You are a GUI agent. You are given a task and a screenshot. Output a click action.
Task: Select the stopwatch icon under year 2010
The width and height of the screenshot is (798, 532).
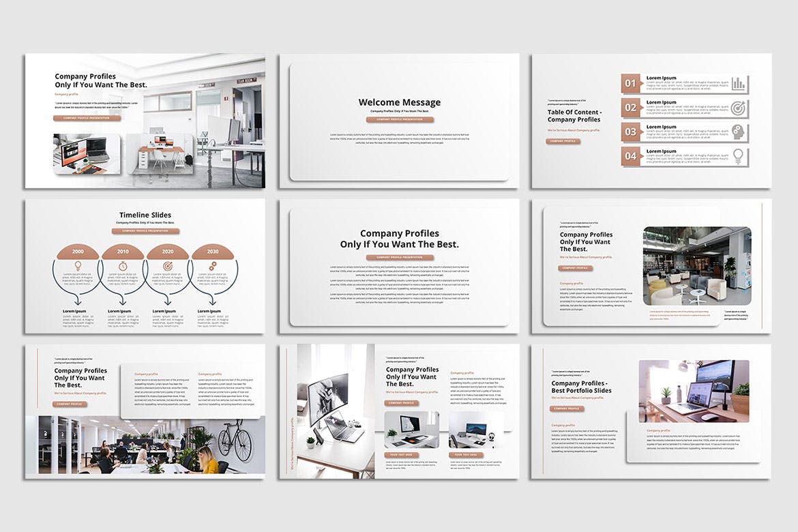(x=122, y=266)
